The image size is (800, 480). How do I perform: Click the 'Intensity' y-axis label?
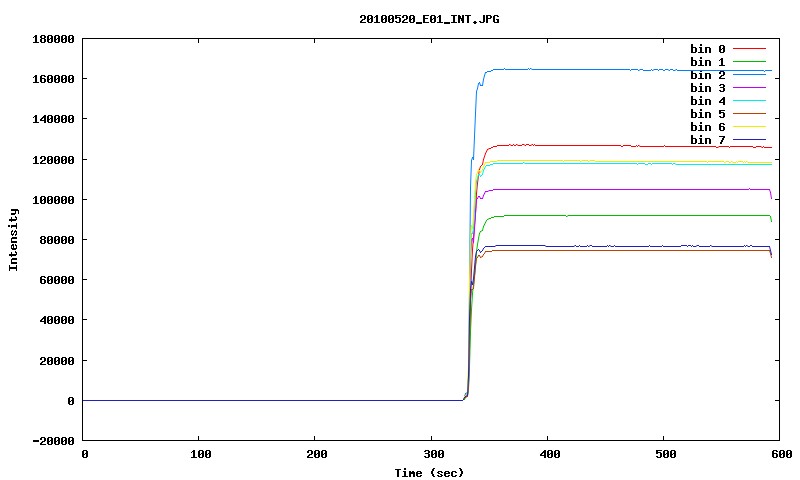[13, 240]
